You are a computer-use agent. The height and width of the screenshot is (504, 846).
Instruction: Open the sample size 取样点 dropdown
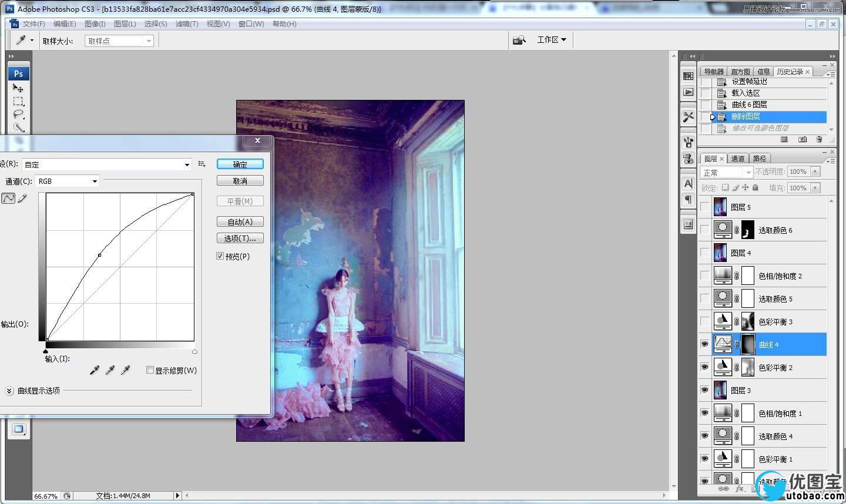[x=119, y=41]
